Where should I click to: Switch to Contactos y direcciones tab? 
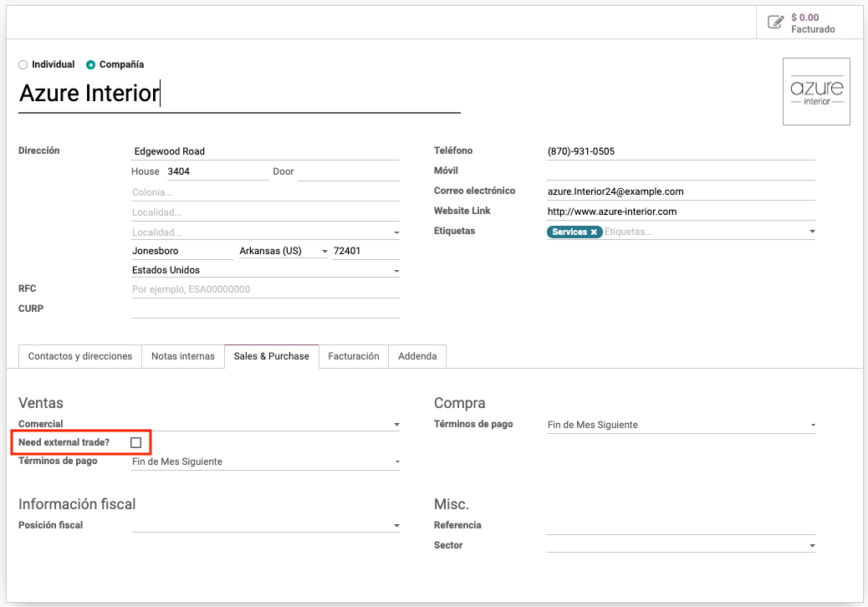point(80,356)
